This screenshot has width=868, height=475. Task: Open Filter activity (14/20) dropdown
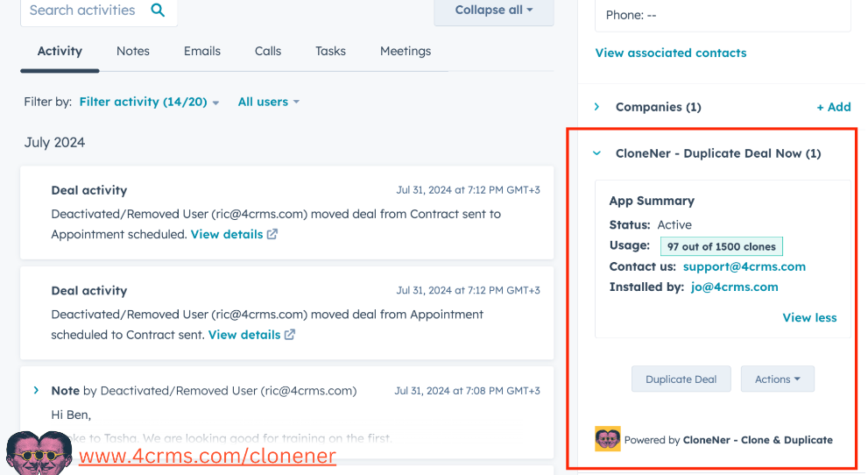click(149, 102)
